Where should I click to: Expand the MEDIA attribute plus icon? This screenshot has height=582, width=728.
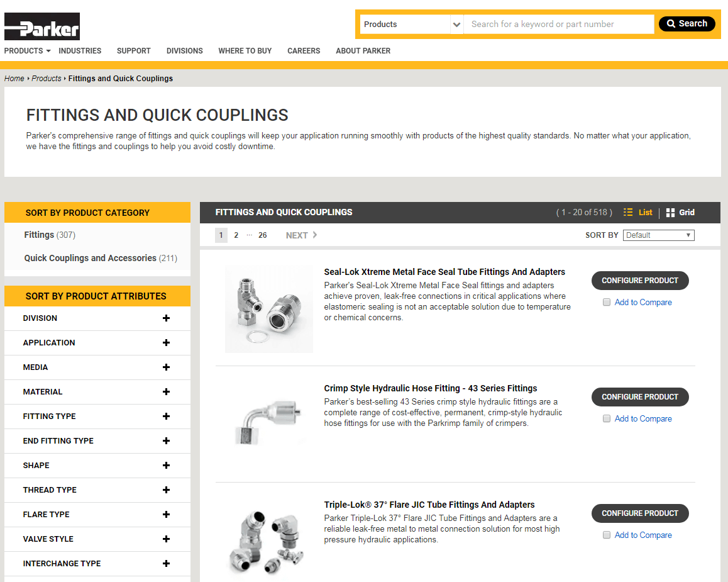pos(166,367)
